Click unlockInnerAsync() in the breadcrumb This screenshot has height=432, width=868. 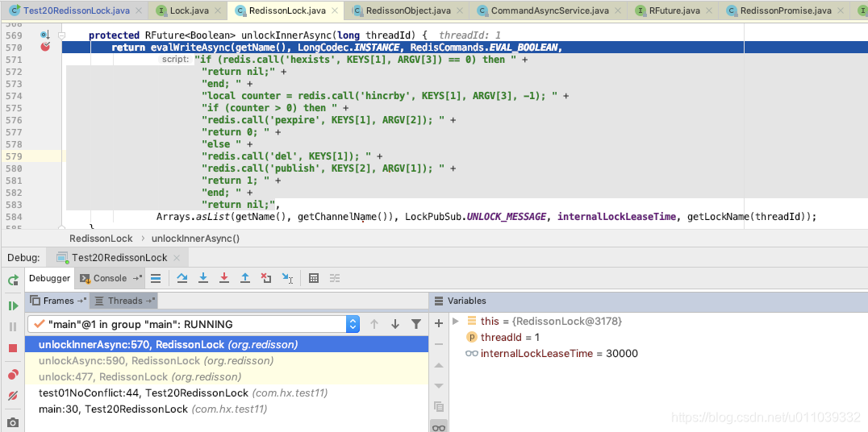[x=195, y=239]
